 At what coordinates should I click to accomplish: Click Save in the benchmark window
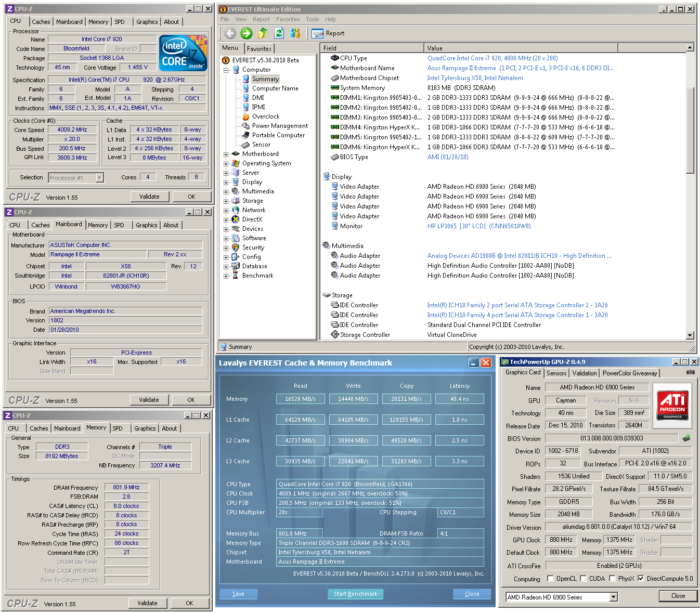tap(238, 594)
